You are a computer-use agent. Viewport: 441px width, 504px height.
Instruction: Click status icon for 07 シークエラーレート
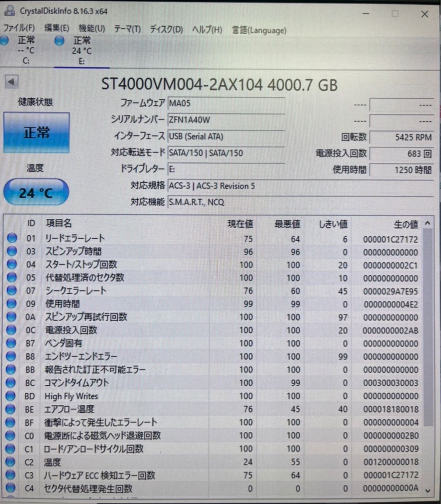[12, 291]
